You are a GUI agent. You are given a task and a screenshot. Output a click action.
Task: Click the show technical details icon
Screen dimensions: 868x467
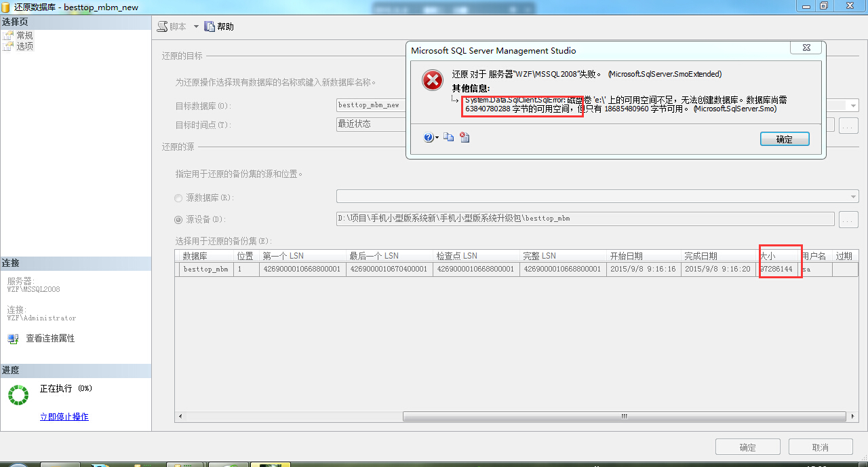click(x=465, y=138)
